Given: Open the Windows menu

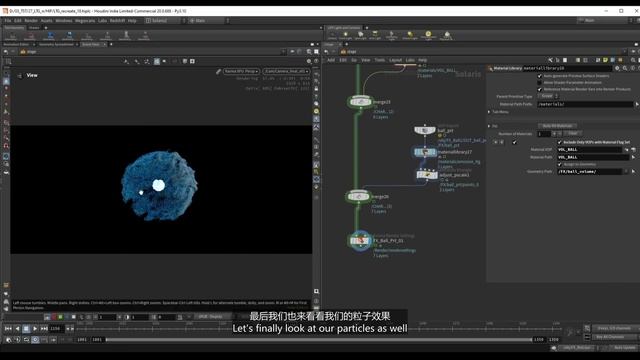Looking at the screenshot, I should tap(63, 20).
